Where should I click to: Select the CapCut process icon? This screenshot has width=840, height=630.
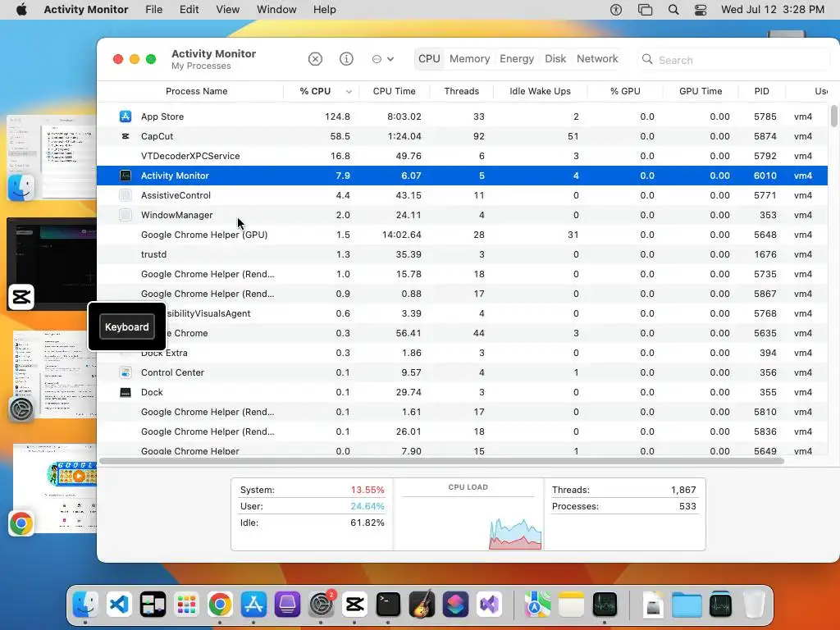pos(126,136)
